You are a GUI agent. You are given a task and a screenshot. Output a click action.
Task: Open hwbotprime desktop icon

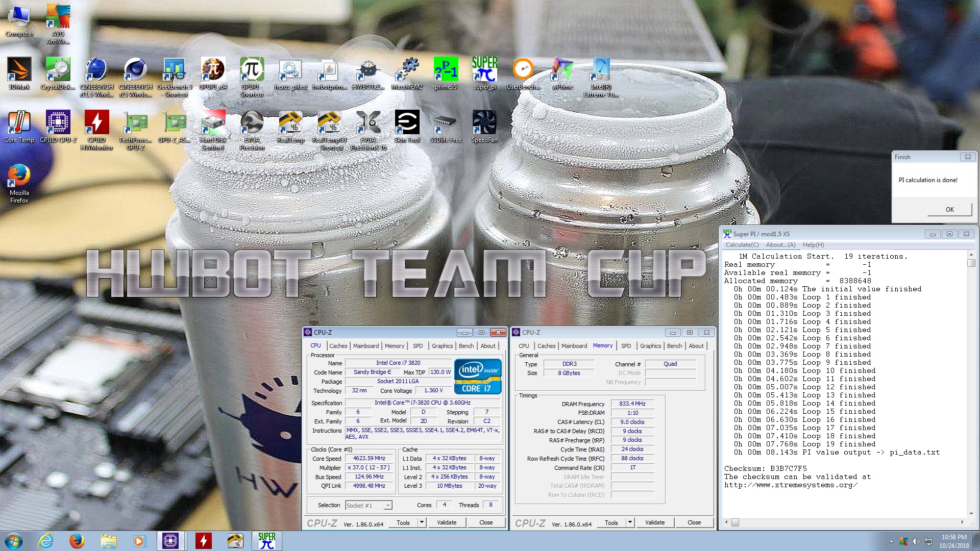[329, 73]
